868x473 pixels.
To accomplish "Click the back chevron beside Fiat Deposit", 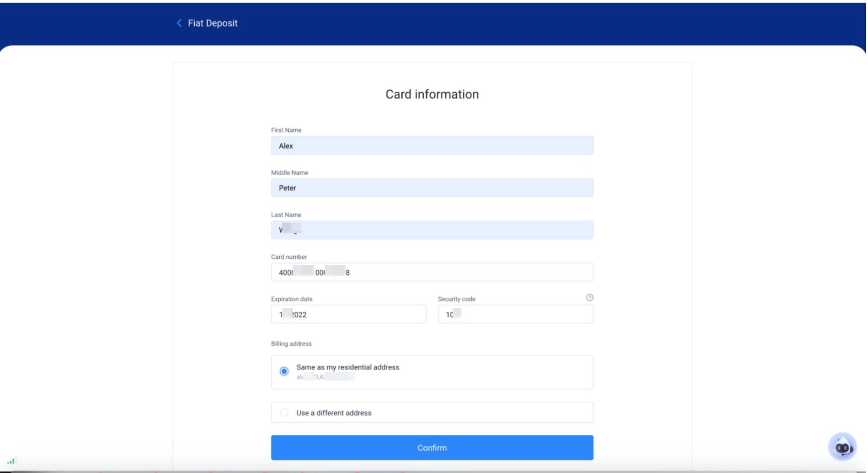I will (179, 23).
